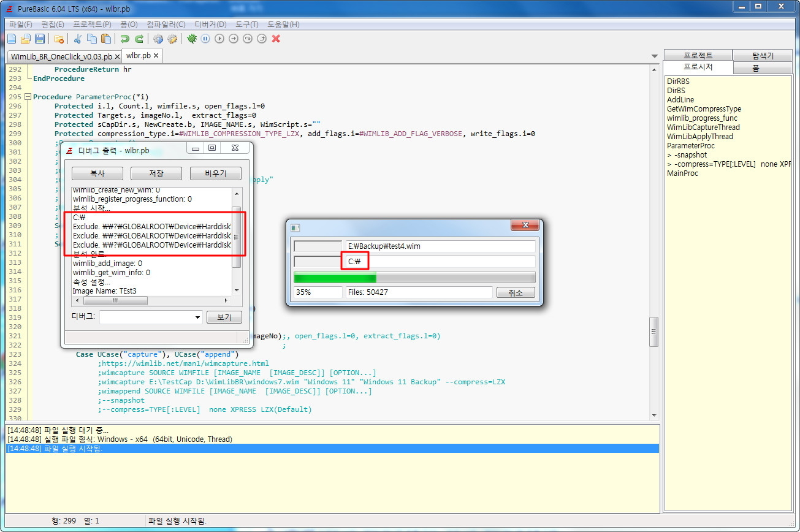This screenshot has width=800, height=532.
Task: Close the WimLib_BR_OneClick_v0.03.pb tab
Action: pyautogui.click(x=117, y=56)
